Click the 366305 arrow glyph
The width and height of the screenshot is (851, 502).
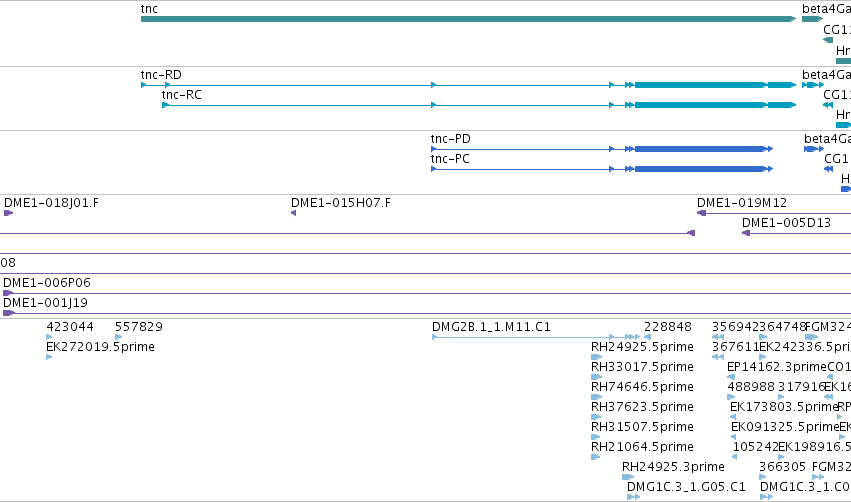pos(763,477)
